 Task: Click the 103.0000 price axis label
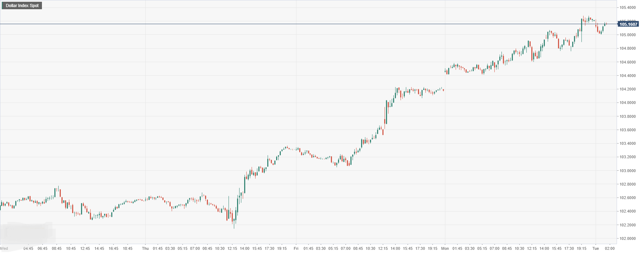click(628, 171)
